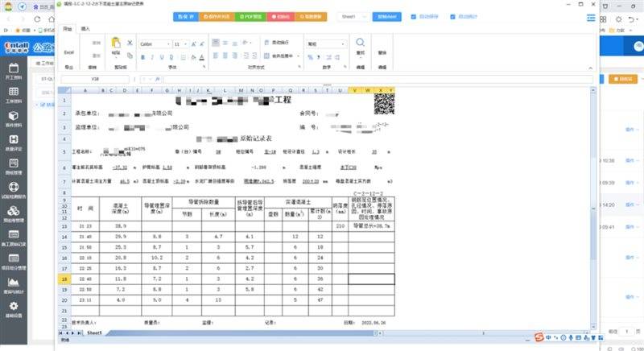Open the font size 11 dropdown
644x351 pixels.
[180, 44]
